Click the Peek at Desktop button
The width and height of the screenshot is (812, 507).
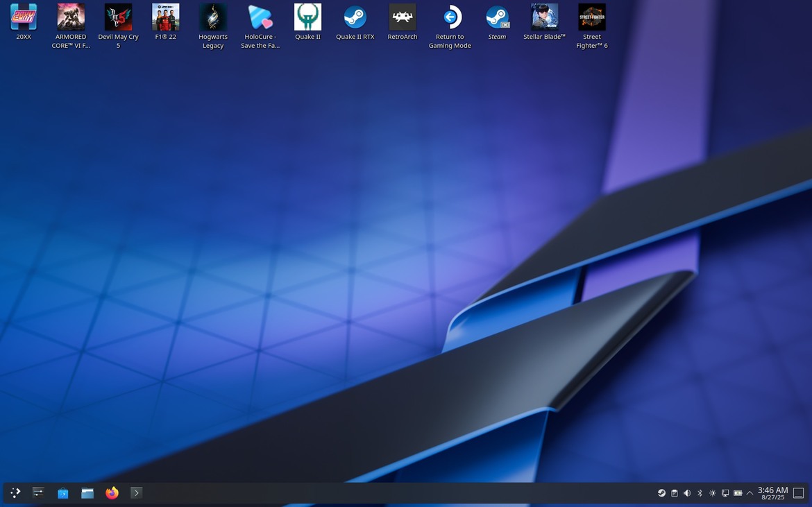coord(799,493)
